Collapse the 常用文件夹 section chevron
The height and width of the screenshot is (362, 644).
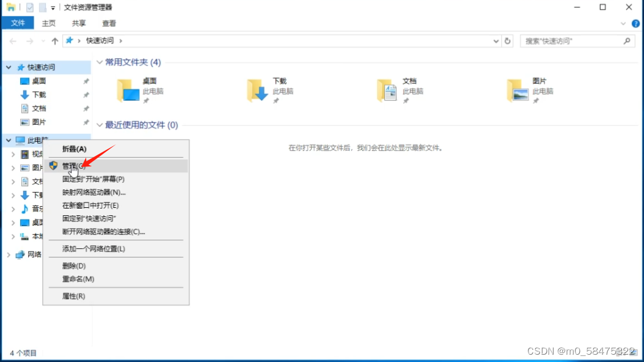point(99,62)
